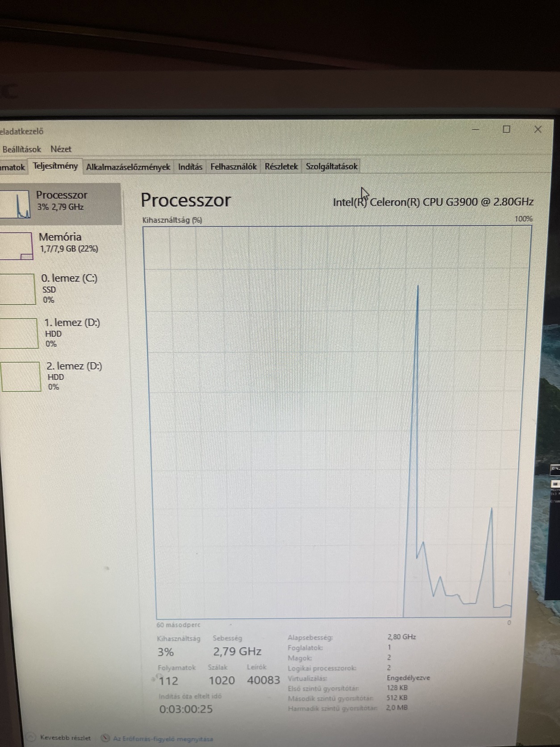Open Az Erőforrás-figyelő megnyitása link
Viewport: 560px width, 747px height.
coord(163,739)
